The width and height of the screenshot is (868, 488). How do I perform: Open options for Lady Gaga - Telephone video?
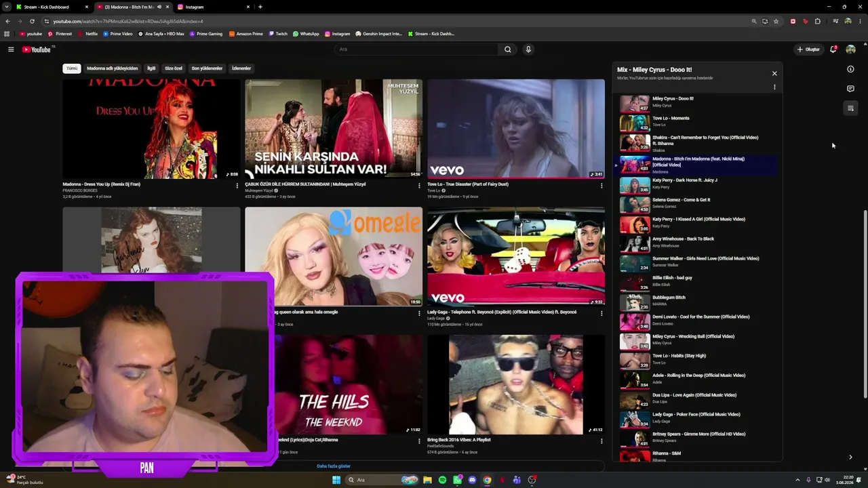click(601, 313)
